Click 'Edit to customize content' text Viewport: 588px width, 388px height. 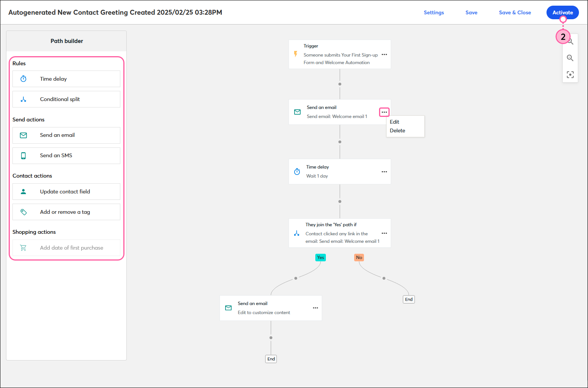tap(264, 313)
